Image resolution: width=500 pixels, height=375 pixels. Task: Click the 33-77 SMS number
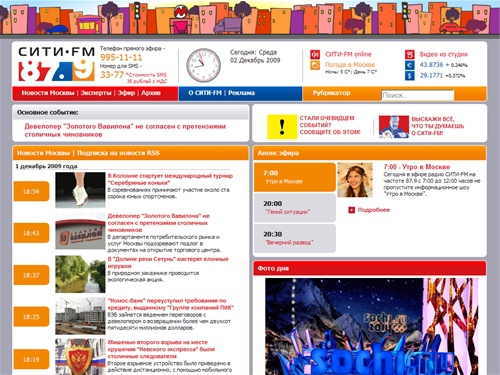(112, 75)
